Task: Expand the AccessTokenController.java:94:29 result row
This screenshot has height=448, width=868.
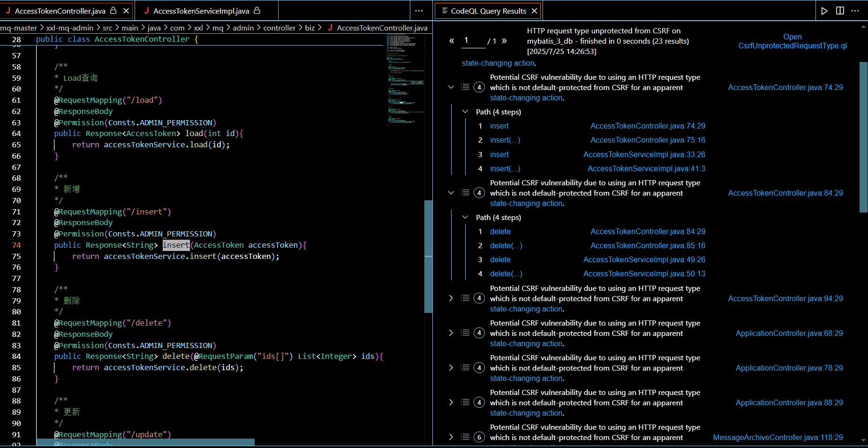Action: coord(451,298)
